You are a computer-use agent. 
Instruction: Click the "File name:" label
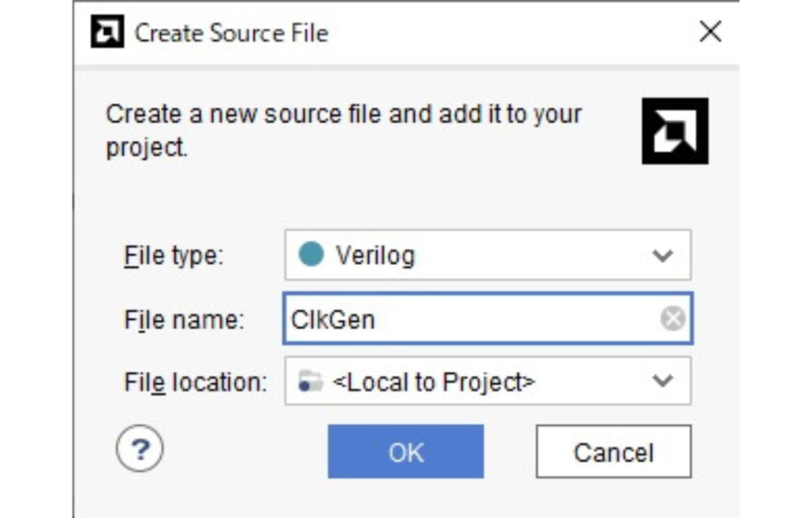[184, 320]
